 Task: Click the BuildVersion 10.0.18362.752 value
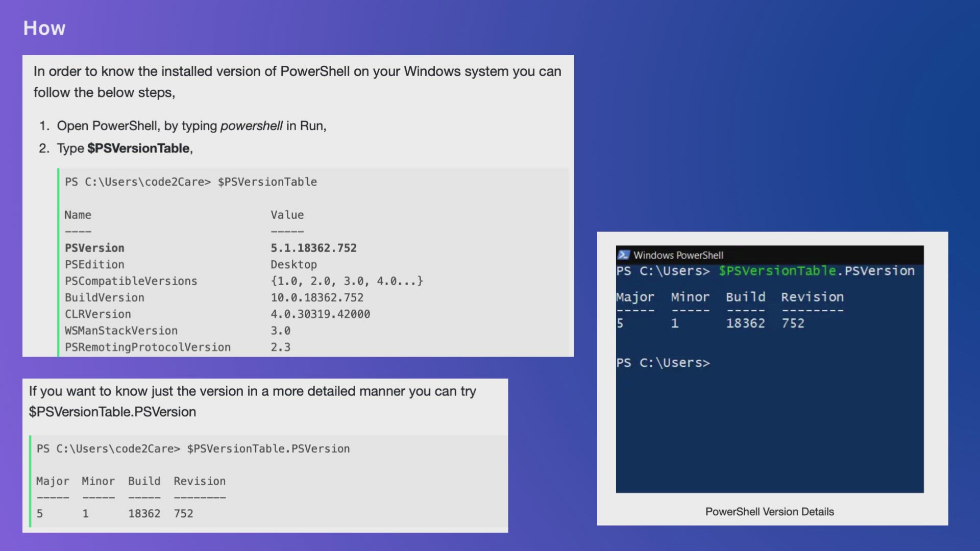[317, 298]
